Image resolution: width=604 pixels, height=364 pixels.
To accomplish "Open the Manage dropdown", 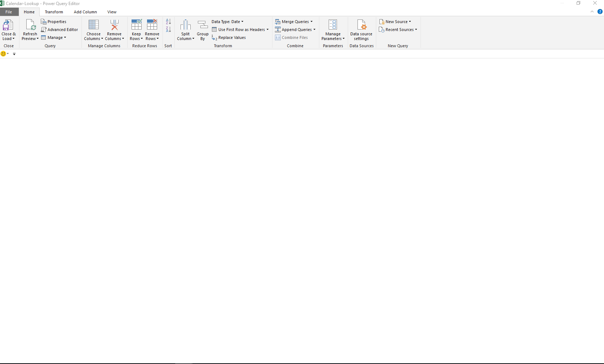I will 54,37.
